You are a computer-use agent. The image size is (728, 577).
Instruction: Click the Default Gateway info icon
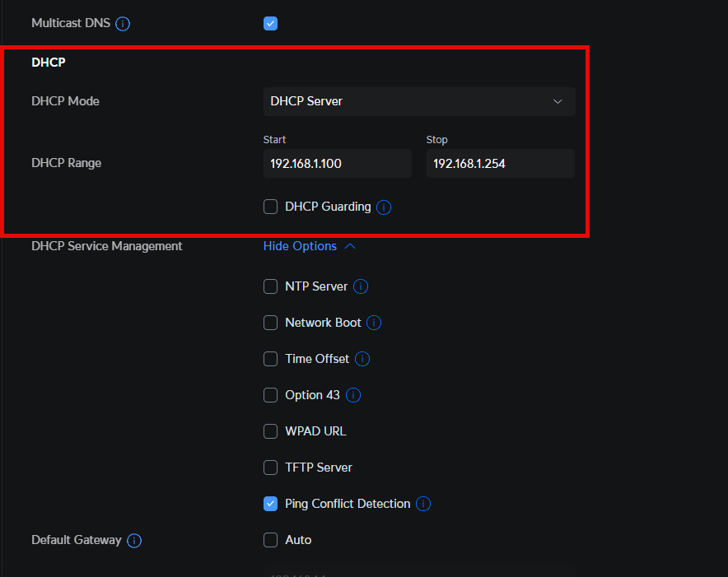coord(134,541)
